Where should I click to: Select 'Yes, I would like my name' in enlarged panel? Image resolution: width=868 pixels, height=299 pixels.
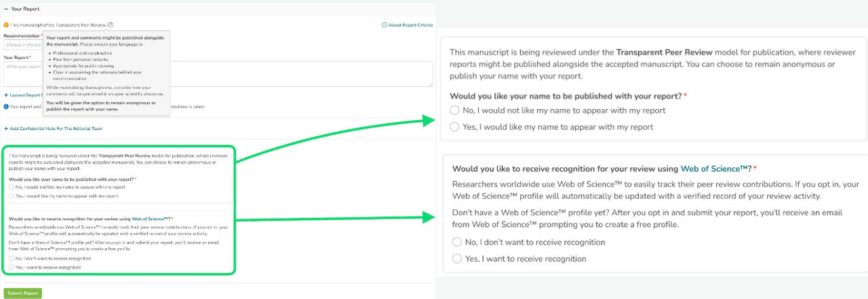[x=456, y=127]
